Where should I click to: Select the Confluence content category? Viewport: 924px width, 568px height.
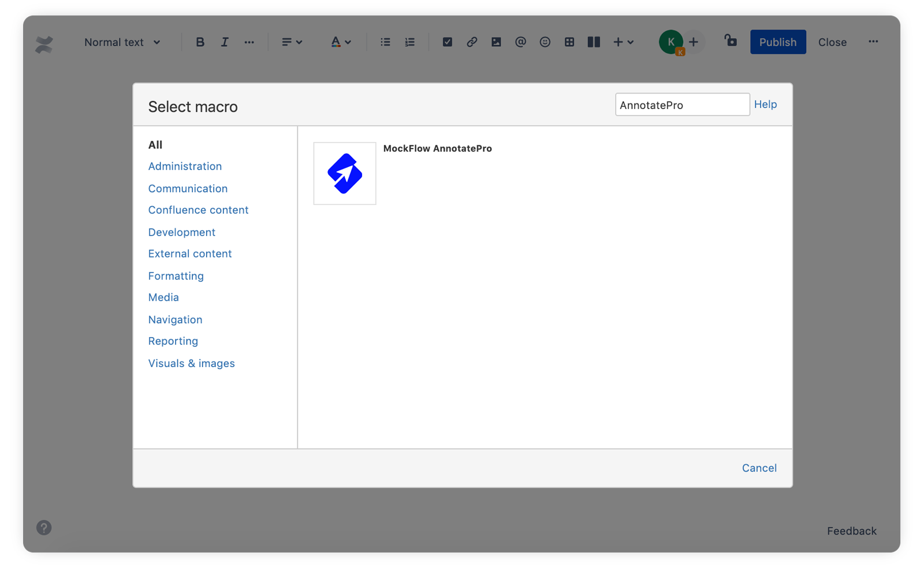coord(198,210)
